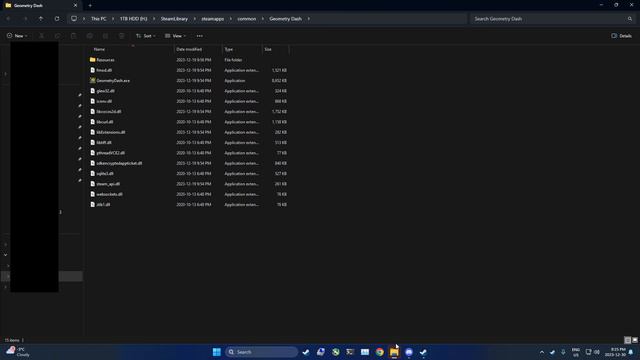
Task: Click the monitor icon at the start of the address bar
Action: [x=74, y=19]
